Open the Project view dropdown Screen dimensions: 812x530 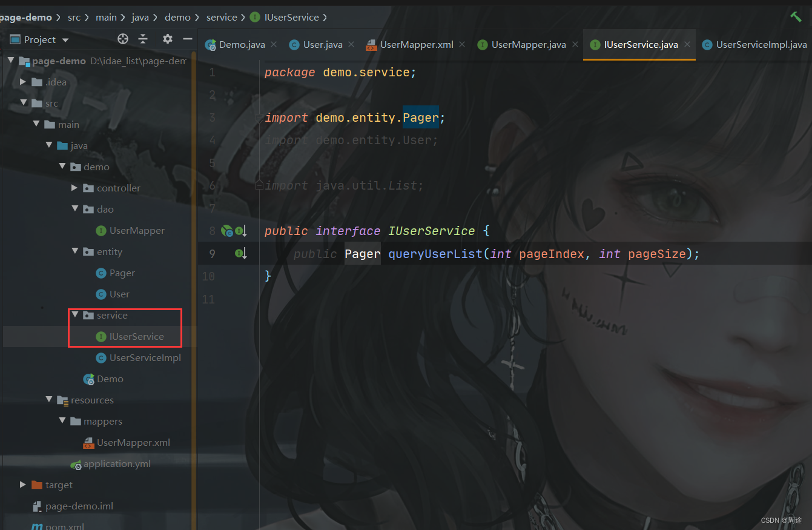click(65, 39)
